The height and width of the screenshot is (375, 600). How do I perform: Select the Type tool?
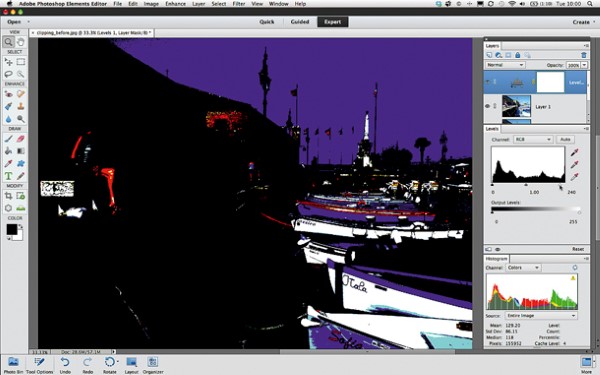pos(8,176)
